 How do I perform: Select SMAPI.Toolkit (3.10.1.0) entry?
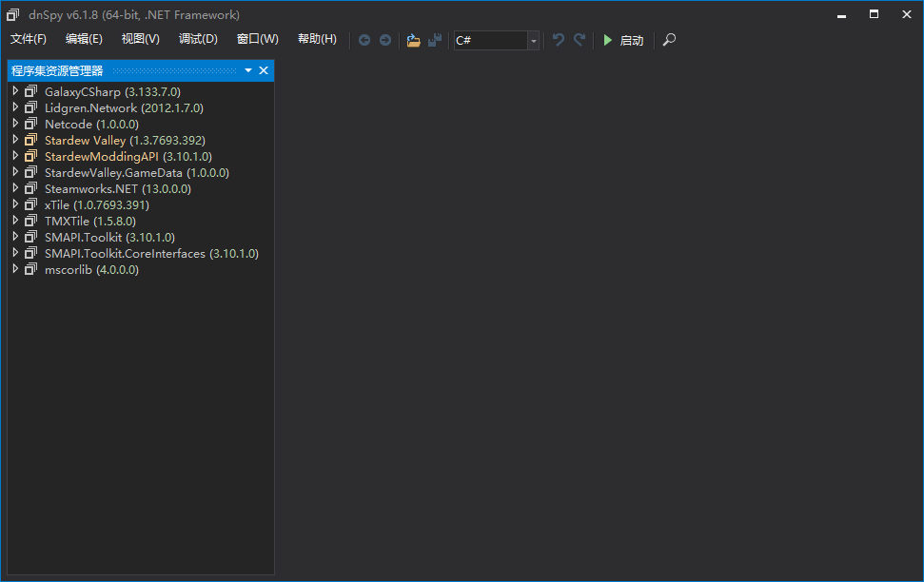click(x=109, y=238)
